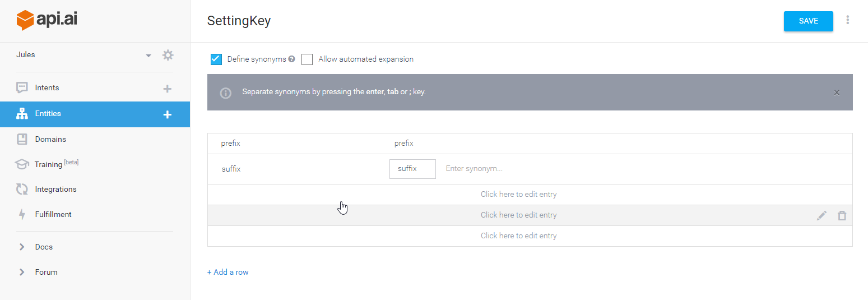Open the Jules agent dropdown
868x300 pixels.
click(x=148, y=56)
